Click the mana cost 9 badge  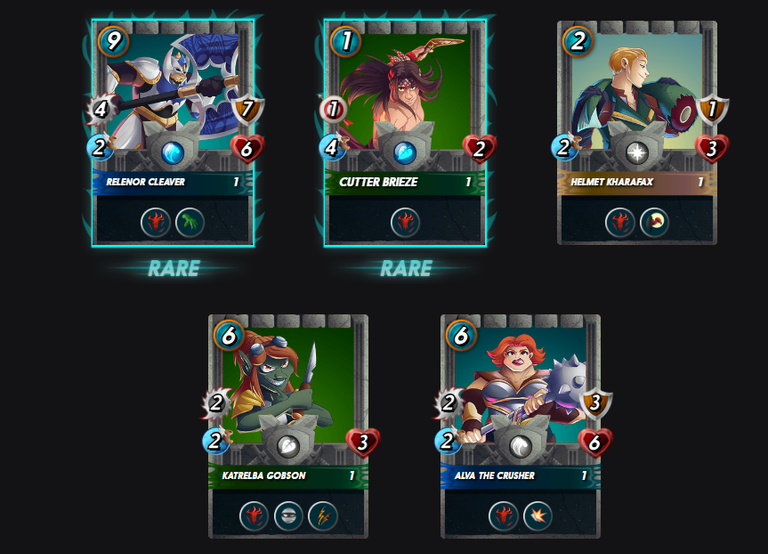coord(113,41)
